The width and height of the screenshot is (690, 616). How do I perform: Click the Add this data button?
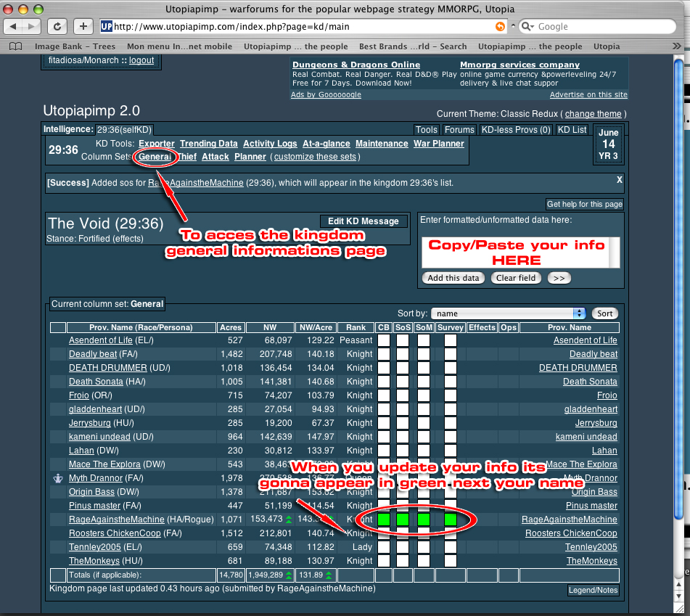[453, 278]
